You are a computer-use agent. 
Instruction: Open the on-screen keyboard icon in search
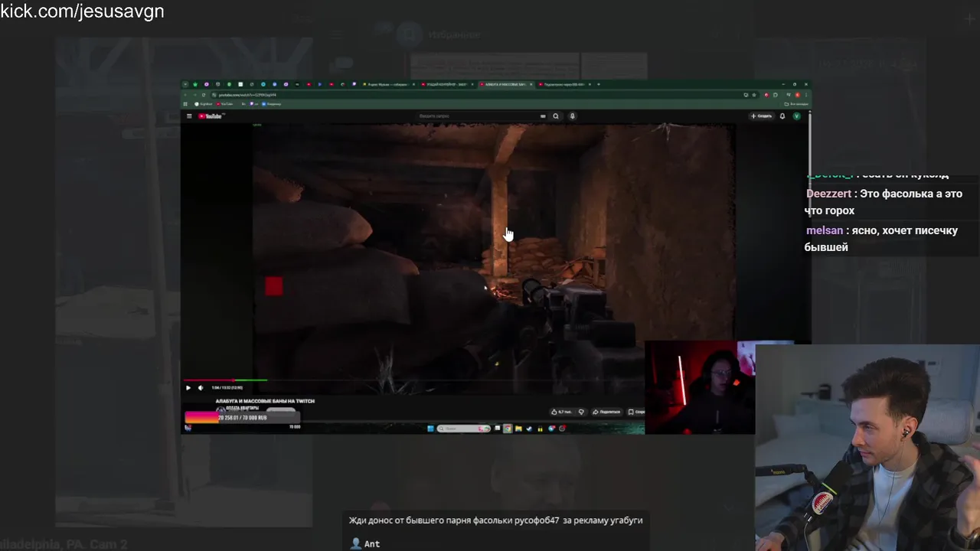[543, 116]
